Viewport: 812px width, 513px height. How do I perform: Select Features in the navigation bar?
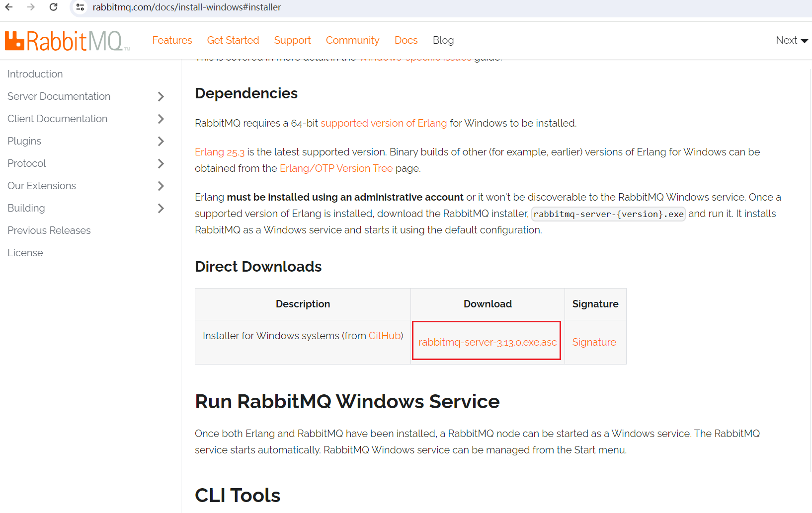pyautogui.click(x=172, y=40)
